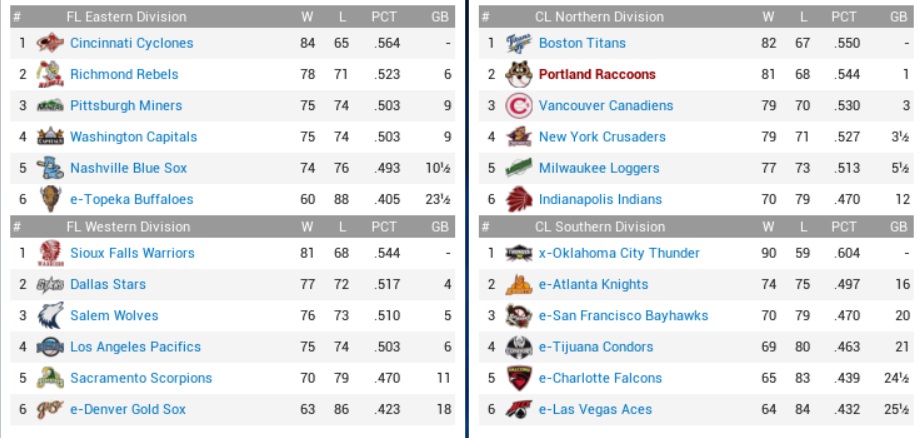Click the Richmond Rebels team logo

[50, 74]
